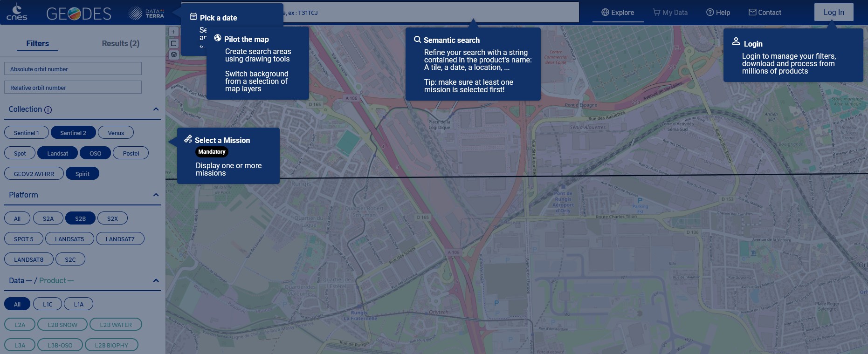This screenshot has width=868, height=354.
Task: Toggle the Sentinel 1 collection
Action: pos(26,133)
